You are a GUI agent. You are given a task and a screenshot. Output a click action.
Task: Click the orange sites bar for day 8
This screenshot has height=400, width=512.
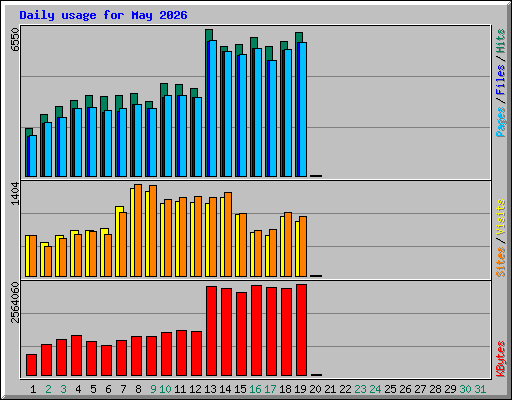coord(138,230)
